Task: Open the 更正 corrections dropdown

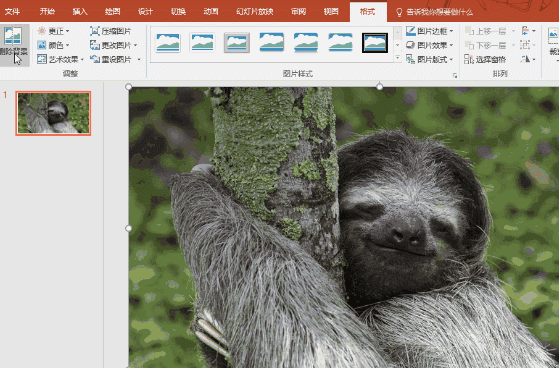Action: [x=53, y=31]
